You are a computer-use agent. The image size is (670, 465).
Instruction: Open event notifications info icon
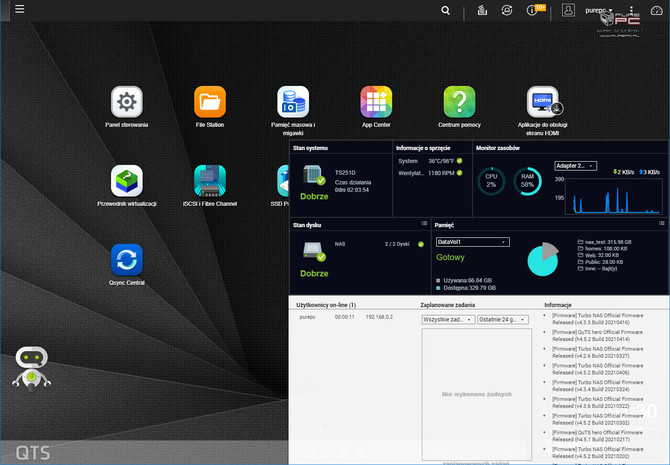tap(532, 10)
